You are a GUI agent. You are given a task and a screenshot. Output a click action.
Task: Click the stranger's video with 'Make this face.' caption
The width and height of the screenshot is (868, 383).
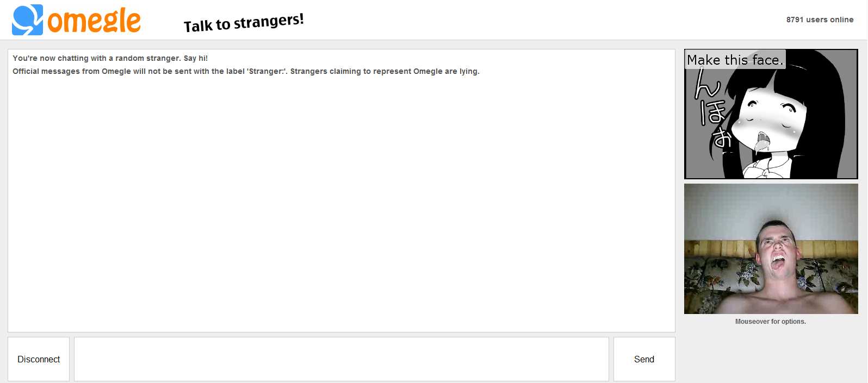771,114
